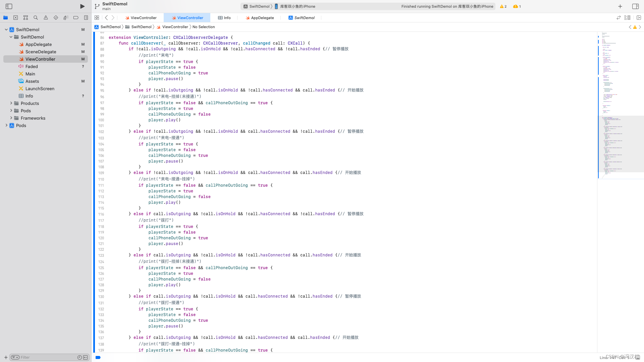Open the Test navigator diamond
Image resolution: width=644 pixels, height=362 pixels.
(56, 18)
